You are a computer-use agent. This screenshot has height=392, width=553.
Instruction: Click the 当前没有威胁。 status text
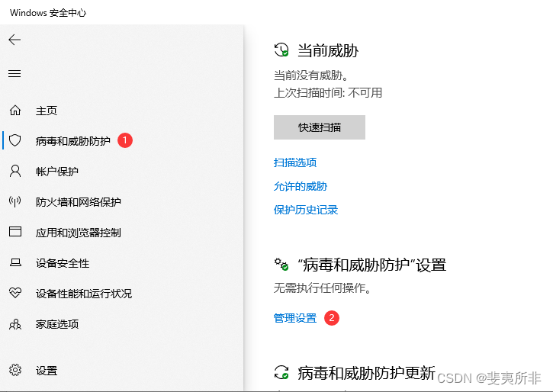312,75
